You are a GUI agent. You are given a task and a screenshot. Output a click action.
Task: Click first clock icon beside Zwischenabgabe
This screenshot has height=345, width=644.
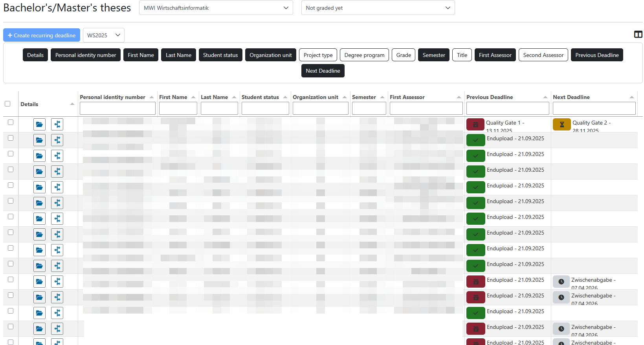pyautogui.click(x=561, y=282)
